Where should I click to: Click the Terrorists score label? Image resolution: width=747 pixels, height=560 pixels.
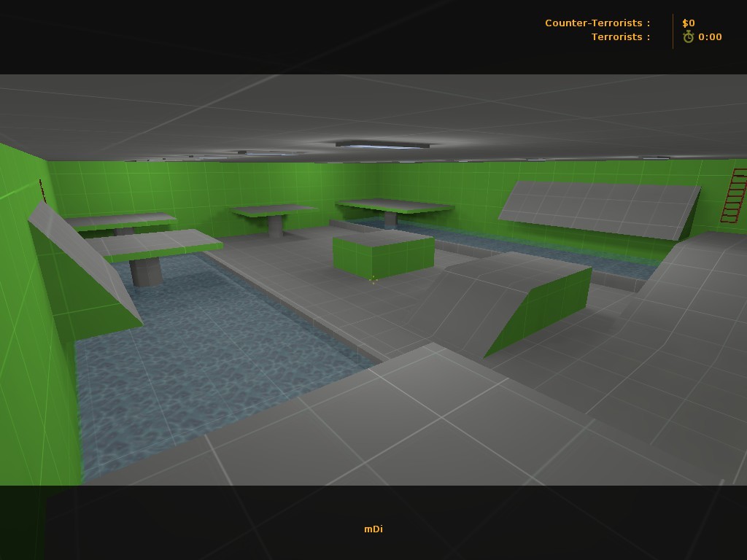click(x=620, y=36)
